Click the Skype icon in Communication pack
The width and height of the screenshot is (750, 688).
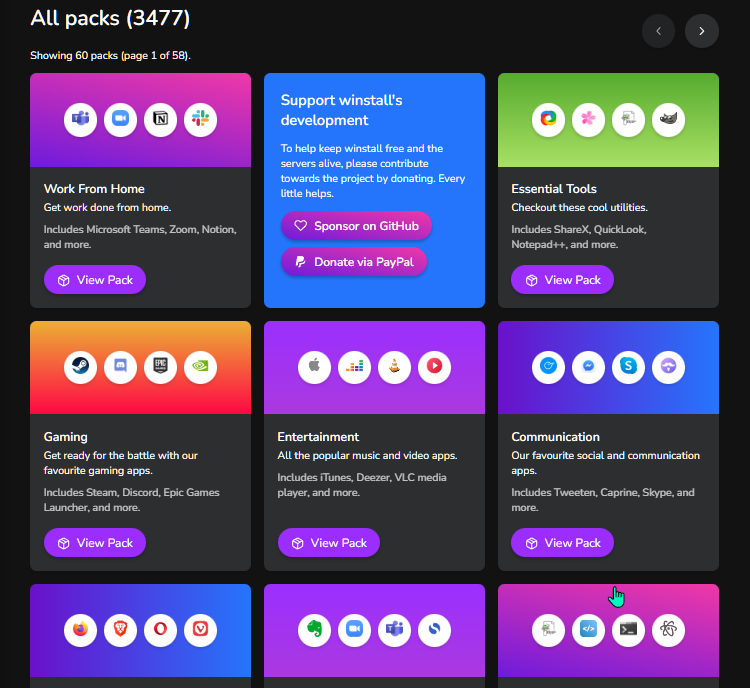click(x=629, y=367)
